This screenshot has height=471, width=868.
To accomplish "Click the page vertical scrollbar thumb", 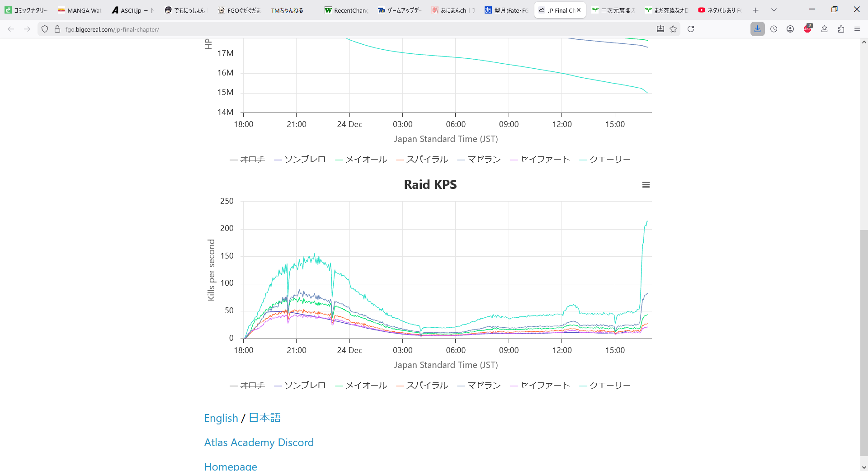I will (x=864, y=344).
